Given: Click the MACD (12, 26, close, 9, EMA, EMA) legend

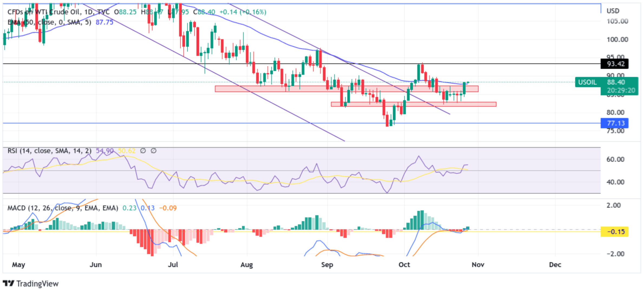Looking at the screenshot, I should click(63, 208).
